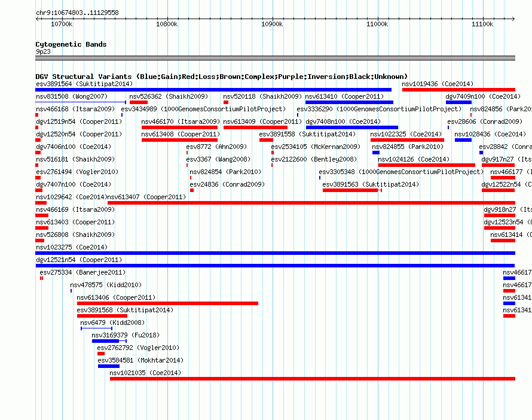Select the nsv6479 (Kidd2008) label
532x420 pixels.
tap(112, 322)
